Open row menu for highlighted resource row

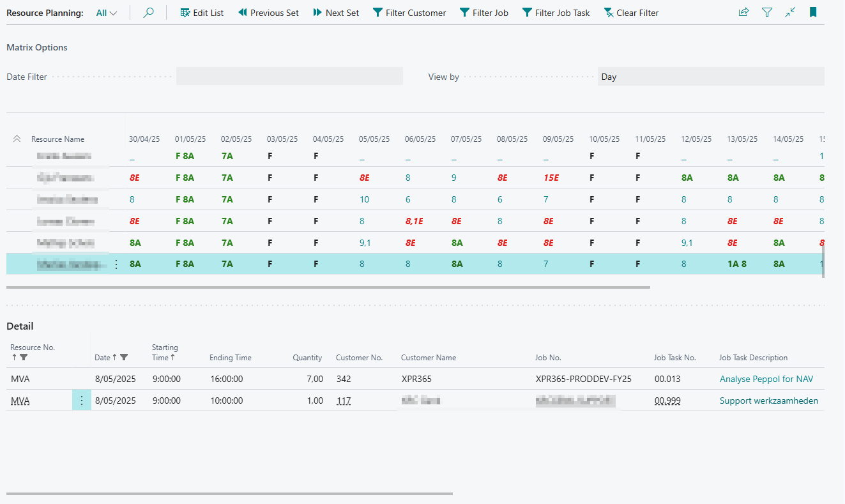(116, 264)
